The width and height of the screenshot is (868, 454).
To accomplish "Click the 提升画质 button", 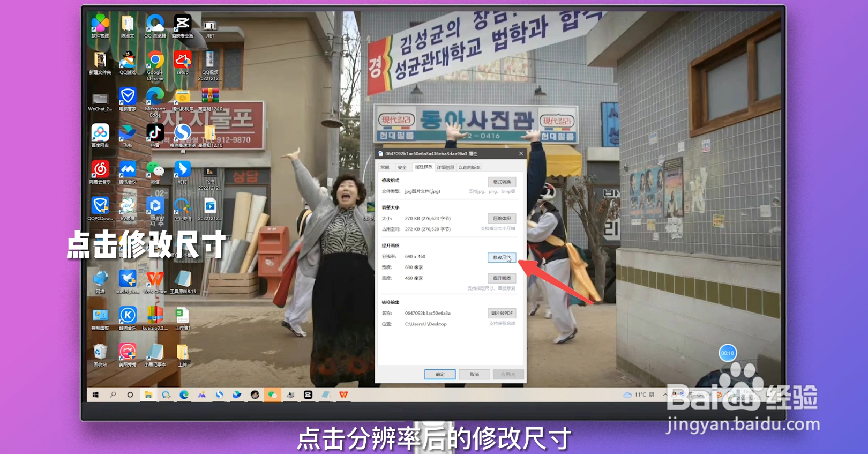I will click(x=502, y=278).
